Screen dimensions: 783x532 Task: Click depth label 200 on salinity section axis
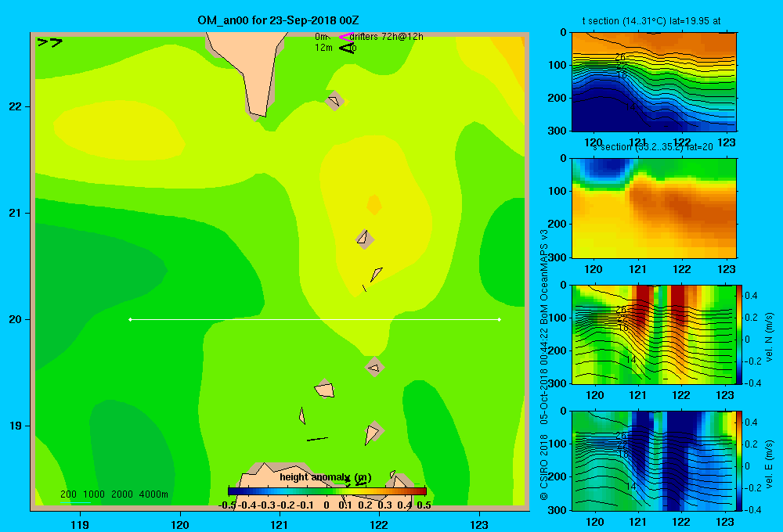(x=559, y=224)
